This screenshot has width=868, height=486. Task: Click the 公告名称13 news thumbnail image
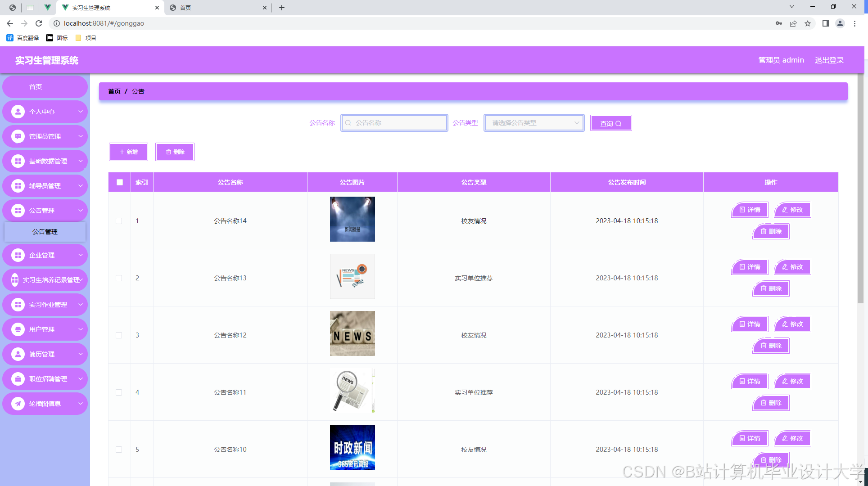click(352, 276)
